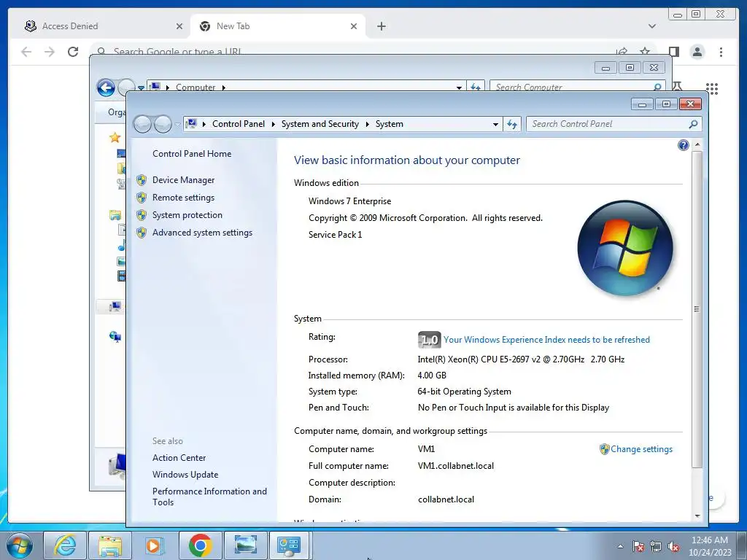Click the muted volume tray icon
The width and height of the screenshot is (747, 560).
coord(673,546)
